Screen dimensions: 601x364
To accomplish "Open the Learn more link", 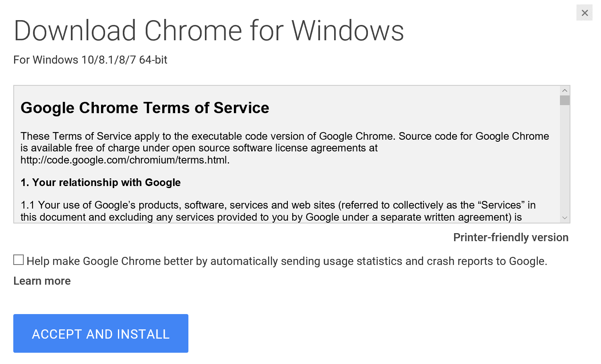I will pos(42,281).
